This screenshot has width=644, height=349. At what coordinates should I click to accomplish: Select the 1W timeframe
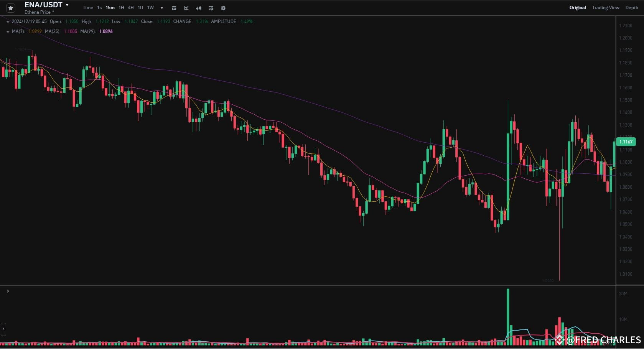[x=150, y=7]
